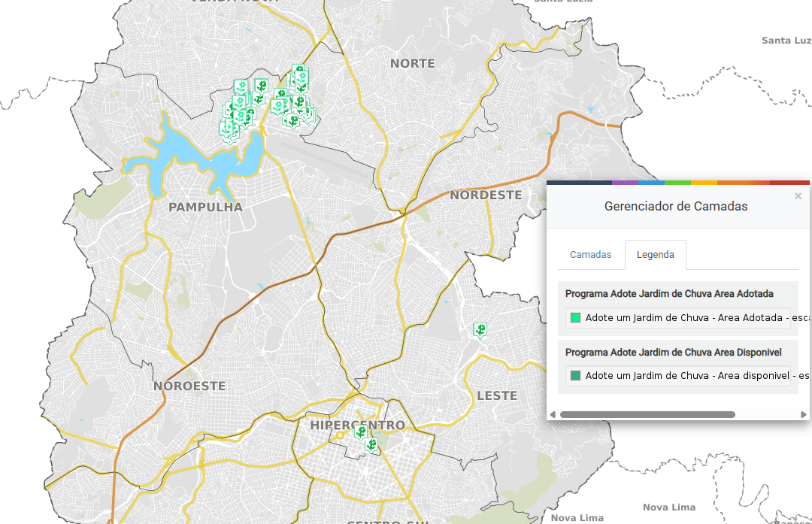Click the HIPERCENTRO region label on the map

click(x=357, y=425)
